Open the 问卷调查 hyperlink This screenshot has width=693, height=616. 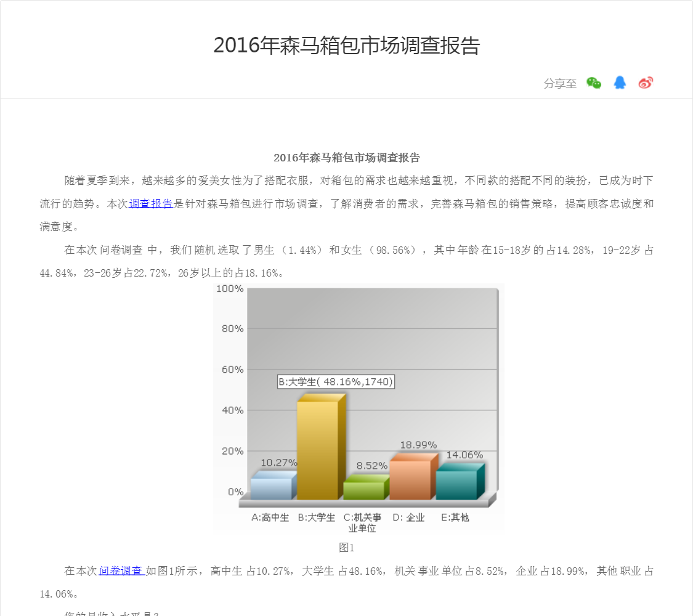pos(121,571)
